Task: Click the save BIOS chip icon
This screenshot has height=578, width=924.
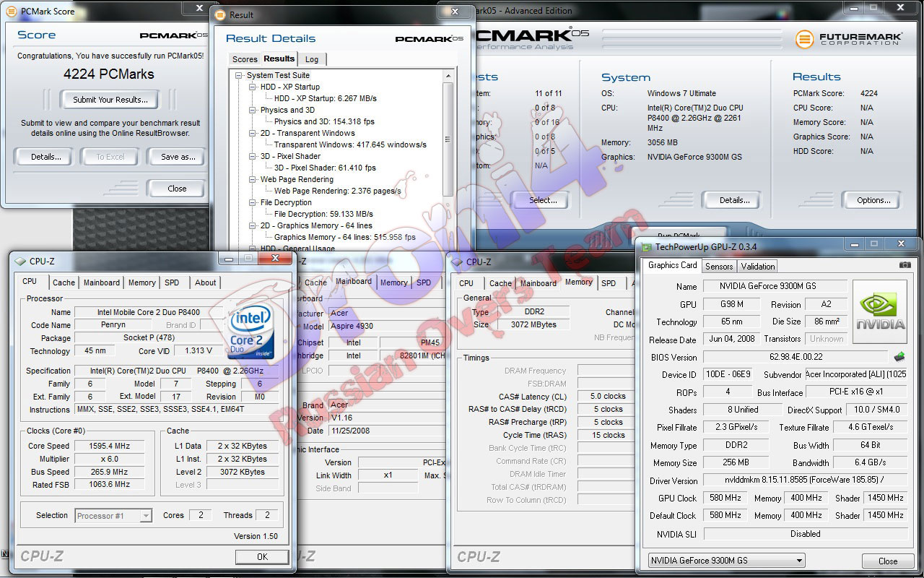Action: [x=899, y=357]
